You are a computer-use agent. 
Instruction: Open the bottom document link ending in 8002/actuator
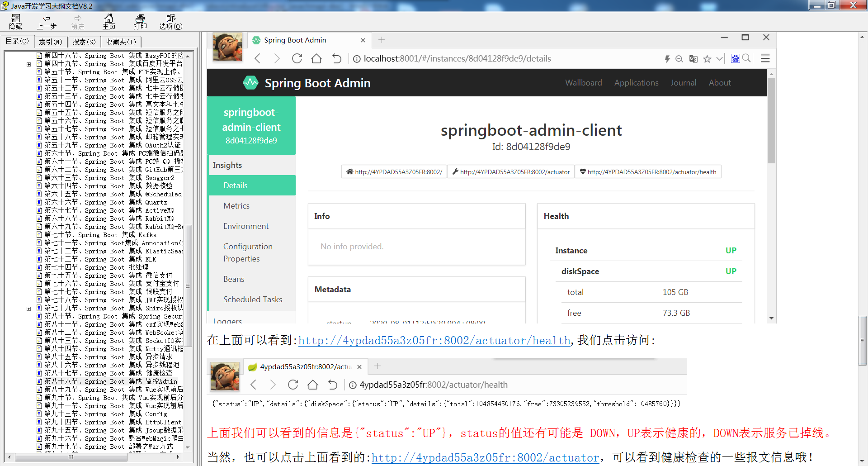pyautogui.click(x=486, y=457)
